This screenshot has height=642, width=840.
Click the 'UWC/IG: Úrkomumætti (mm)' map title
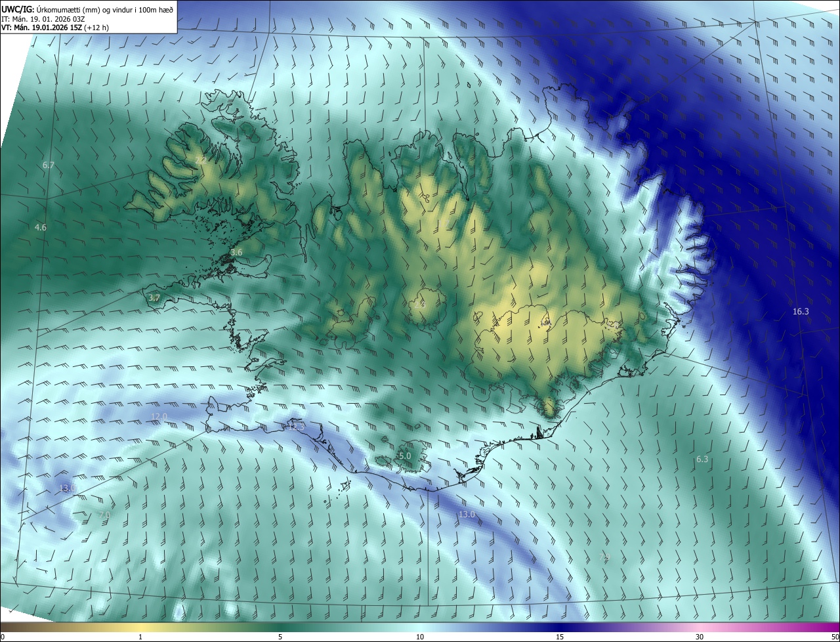87,9
